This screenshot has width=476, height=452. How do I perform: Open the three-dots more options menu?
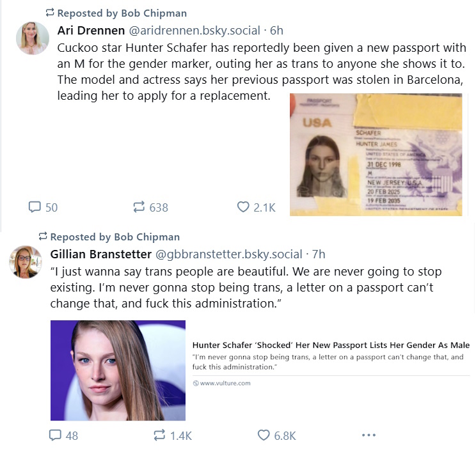[x=369, y=435]
